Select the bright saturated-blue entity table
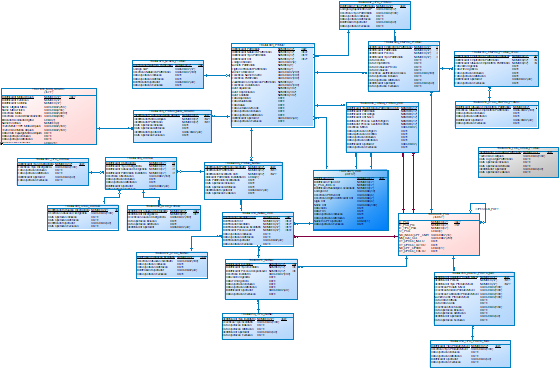 click(351, 200)
